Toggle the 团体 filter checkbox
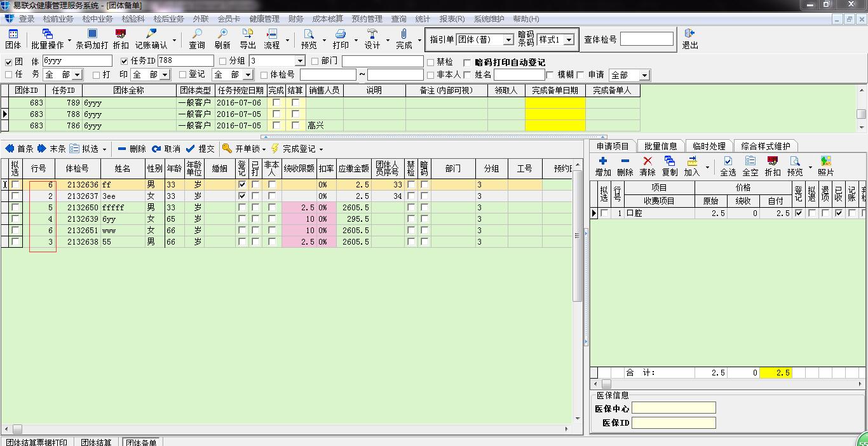This screenshot has height=446, width=868. (x=9, y=62)
